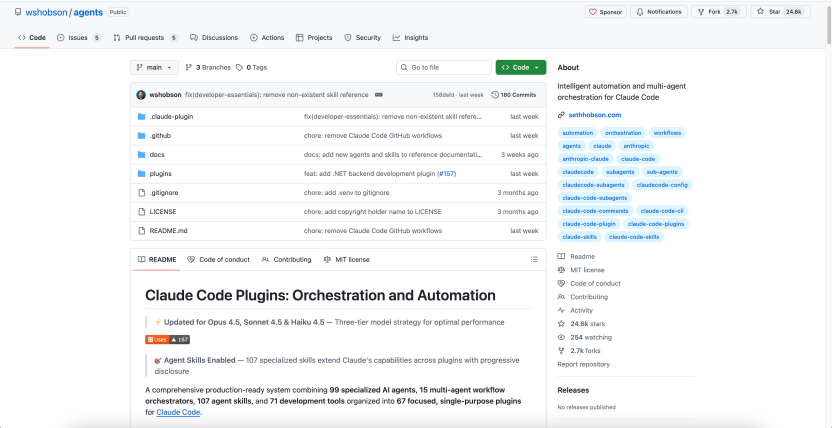Expand the main branch dropdown
Image resolution: width=832 pixels, height=428 pixels.
coord(154,67)
